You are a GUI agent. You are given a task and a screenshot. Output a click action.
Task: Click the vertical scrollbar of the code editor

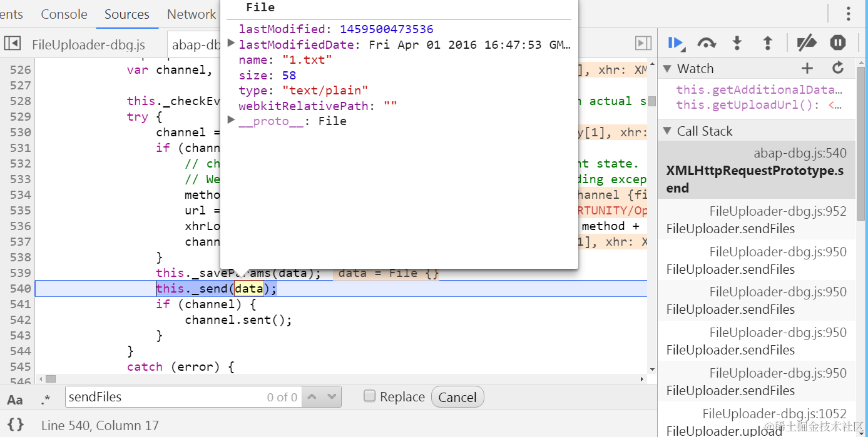pyautogui.click(x=652, y=101)
